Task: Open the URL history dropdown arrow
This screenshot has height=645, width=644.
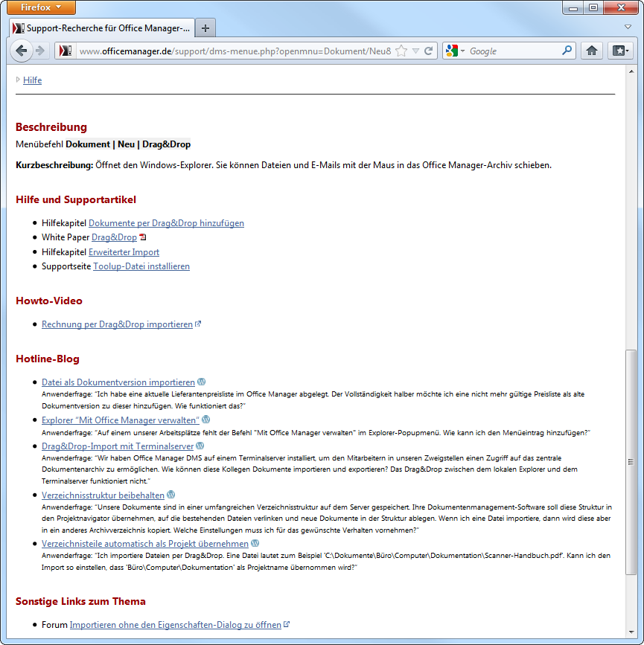Action: 415,51
